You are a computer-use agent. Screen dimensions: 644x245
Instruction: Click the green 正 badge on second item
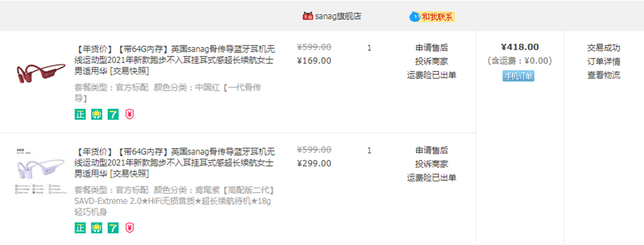pyautogui.click(x=80, y=228)
